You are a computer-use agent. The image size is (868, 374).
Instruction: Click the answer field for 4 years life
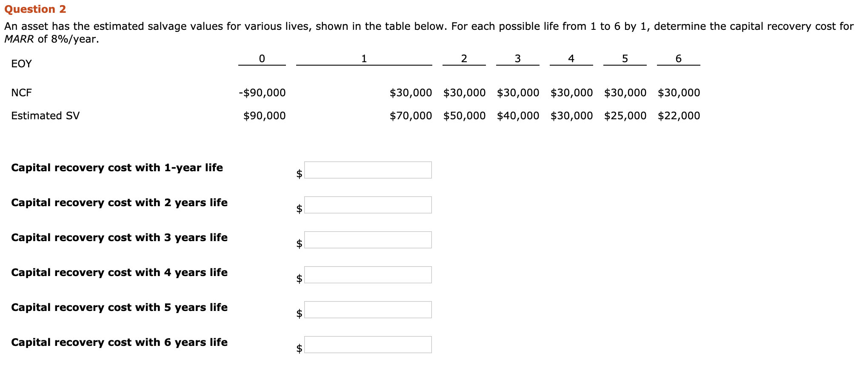(368, 274)
